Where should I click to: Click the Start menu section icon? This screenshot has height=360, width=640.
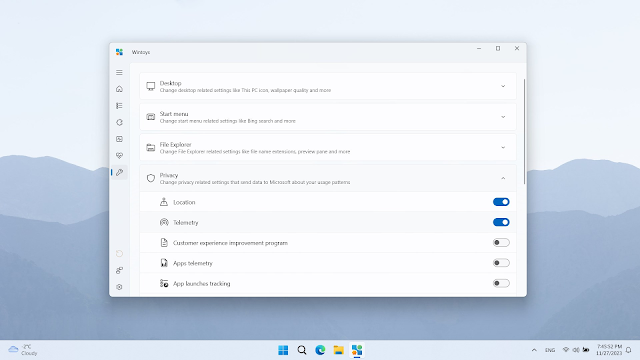151,117
